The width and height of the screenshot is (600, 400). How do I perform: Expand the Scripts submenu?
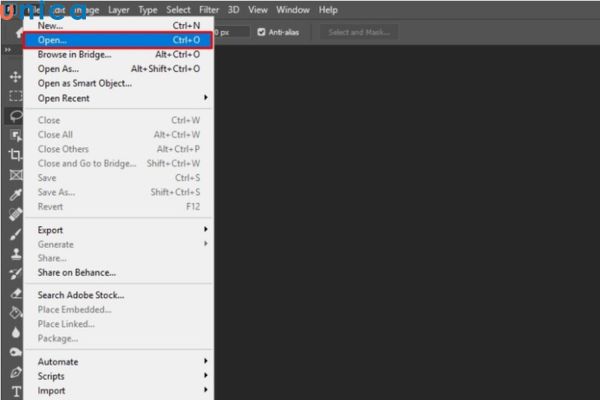[118, 376]
